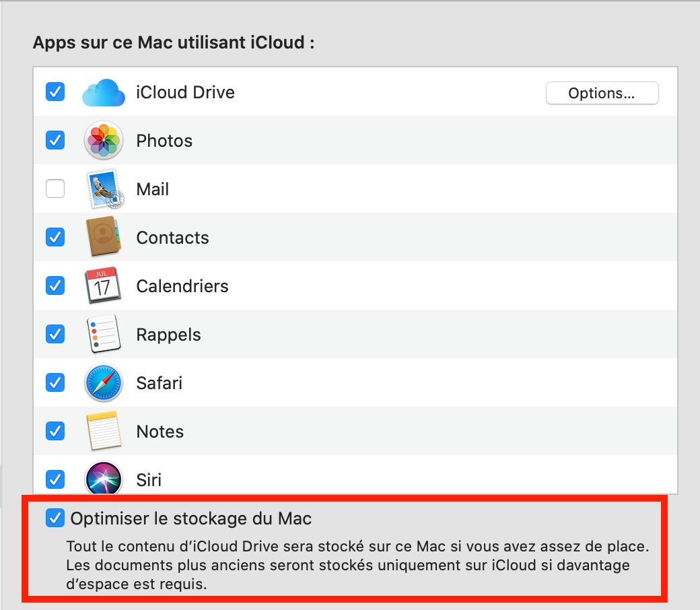Click the Mail stamp icon
700x610 pixels.
click(x=104, y=189)
